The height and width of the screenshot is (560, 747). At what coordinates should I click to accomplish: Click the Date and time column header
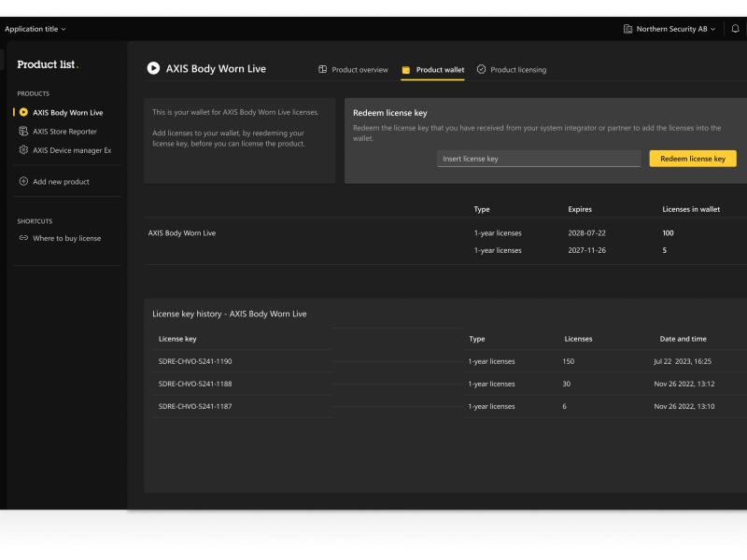pyautogui.click(x=684, y=339)
